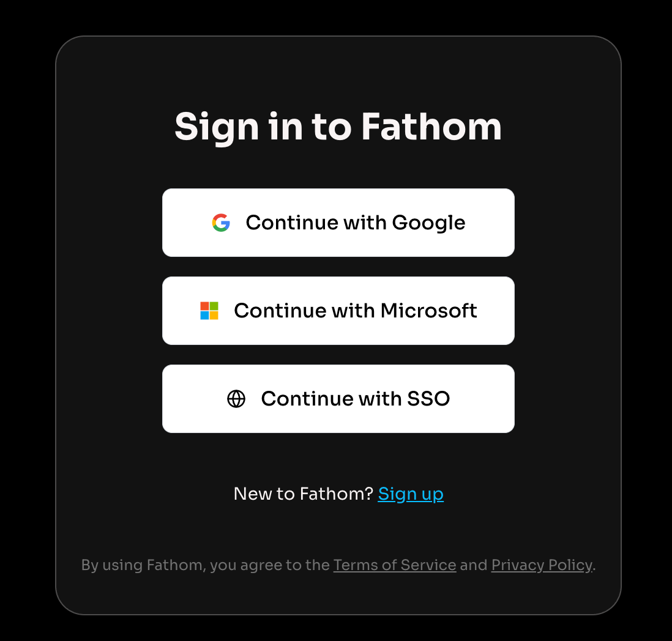
Task: Open the Sign up link
Action: [411, 494]
